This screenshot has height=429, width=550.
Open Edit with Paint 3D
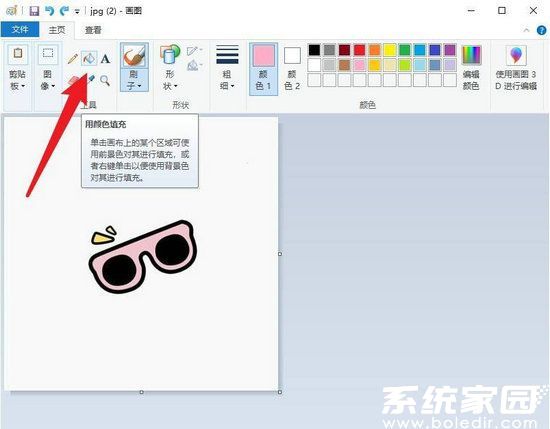pyautogui.click(x=516, y=67)
